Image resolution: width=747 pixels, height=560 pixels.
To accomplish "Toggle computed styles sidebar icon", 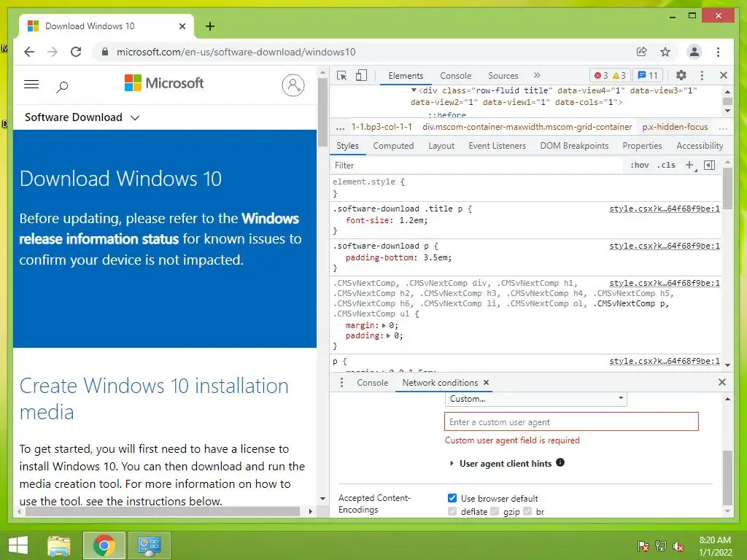I will 709,166.
